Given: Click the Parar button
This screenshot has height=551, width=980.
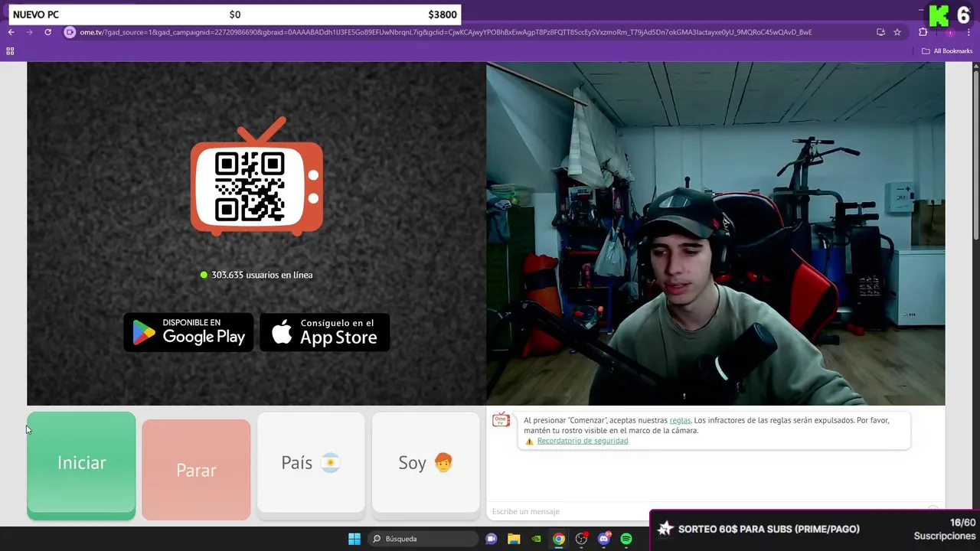Looking at the screenshot, I should click(x=196, y=469).
